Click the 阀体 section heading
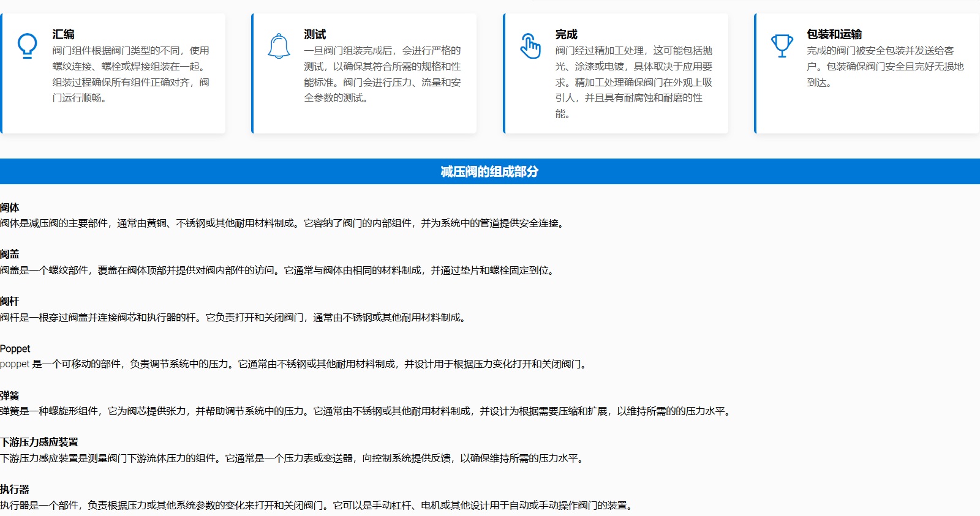 click(10, 208)
